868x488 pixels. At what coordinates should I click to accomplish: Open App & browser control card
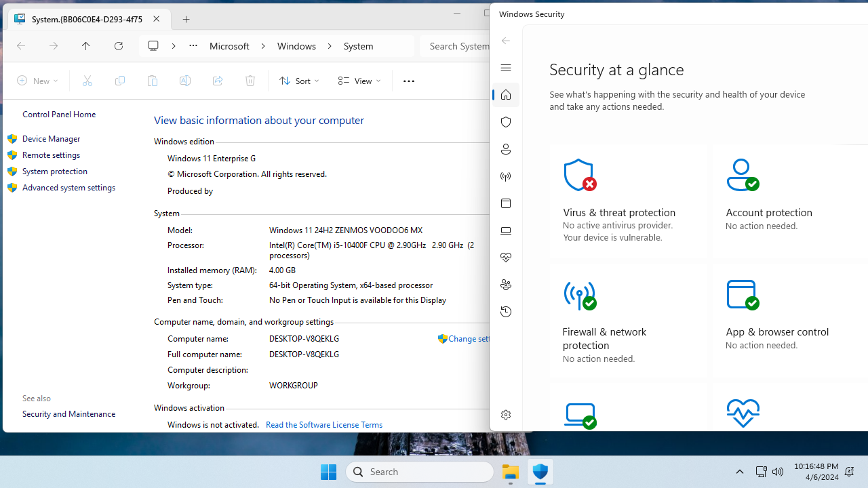pyautogui.click(x=790, y=321)
